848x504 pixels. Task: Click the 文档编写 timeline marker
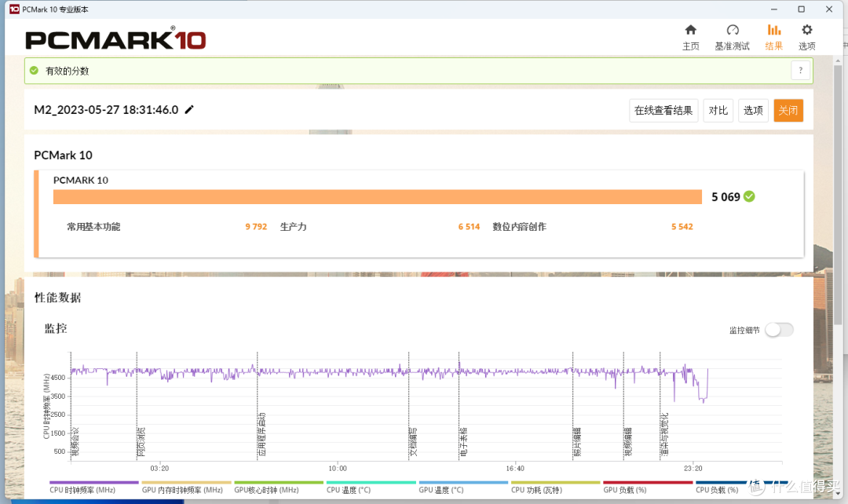(414, 442)
